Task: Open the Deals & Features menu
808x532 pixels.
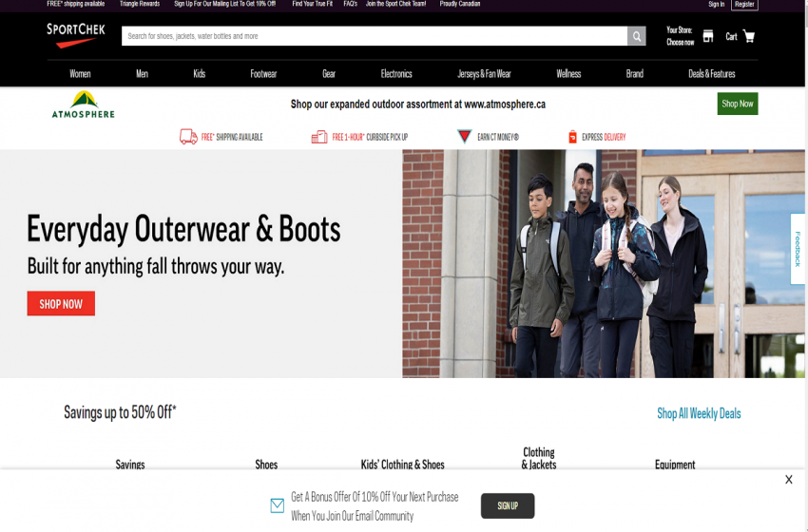Action: 712,74
